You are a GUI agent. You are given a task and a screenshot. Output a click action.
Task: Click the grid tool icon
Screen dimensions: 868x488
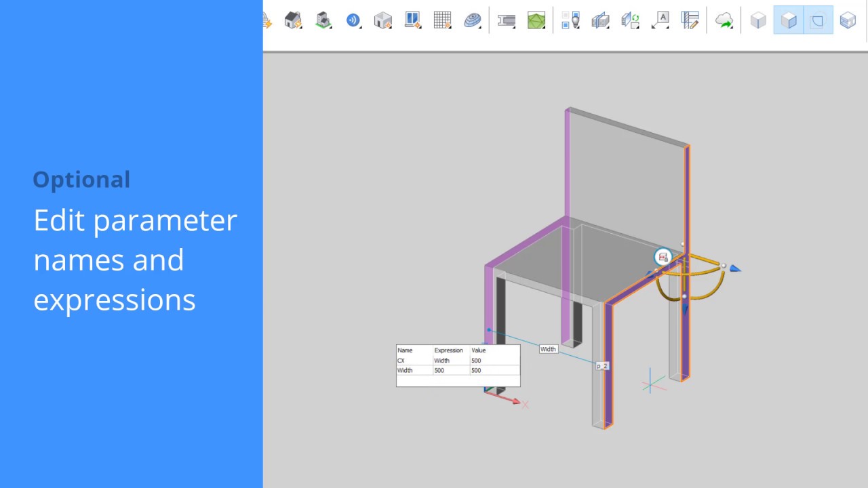(443, 20)
